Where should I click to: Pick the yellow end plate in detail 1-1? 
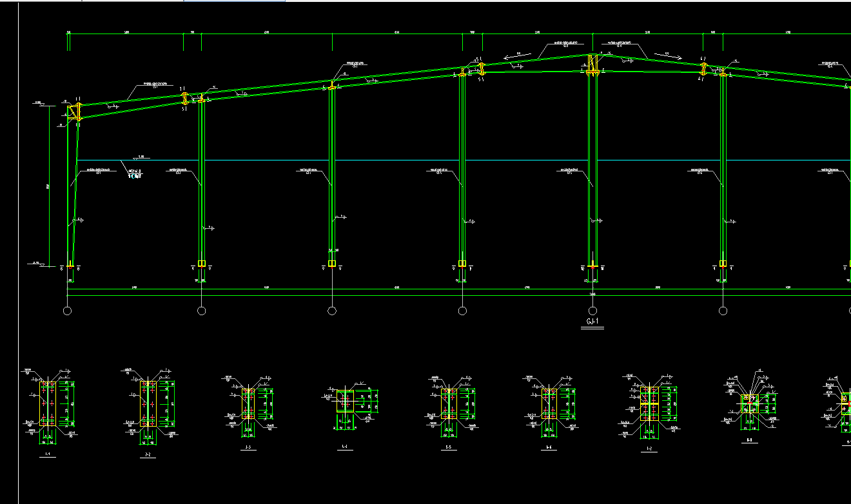pos(48,404)
